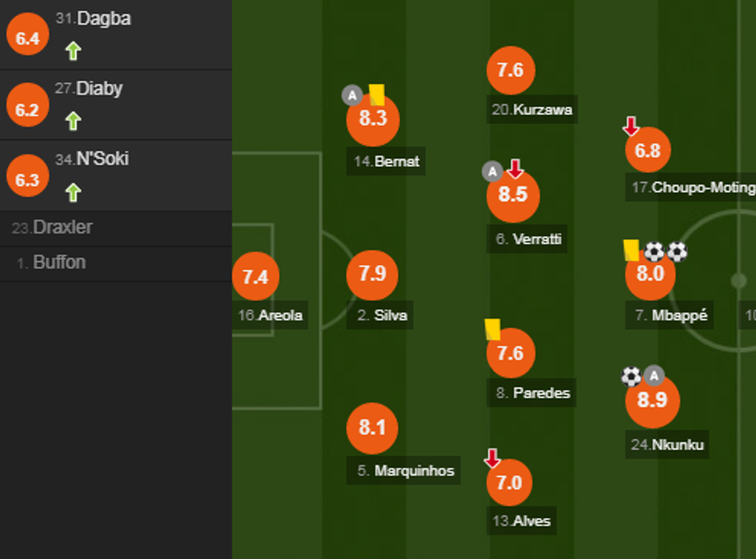
Task: Click the goal icons above Mbappé
Action: pyautogui.click(x=666, y=251)
